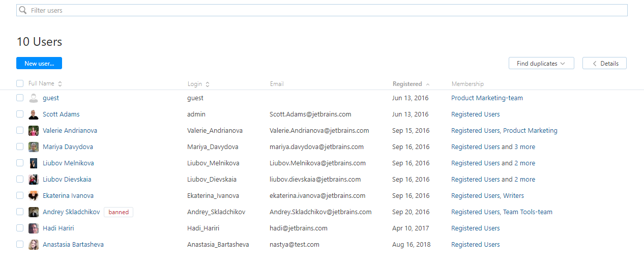Click guest user's gray avatar icon
The image size is (644, 263).
[34, 98]
